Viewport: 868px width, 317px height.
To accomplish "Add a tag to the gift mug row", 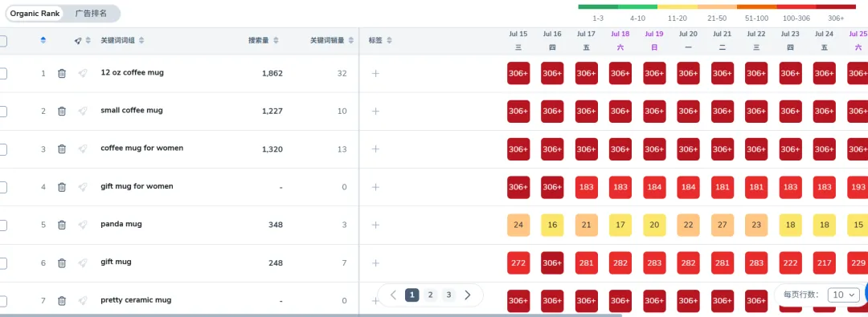I will pyautogui.click(x=375, y=262).
